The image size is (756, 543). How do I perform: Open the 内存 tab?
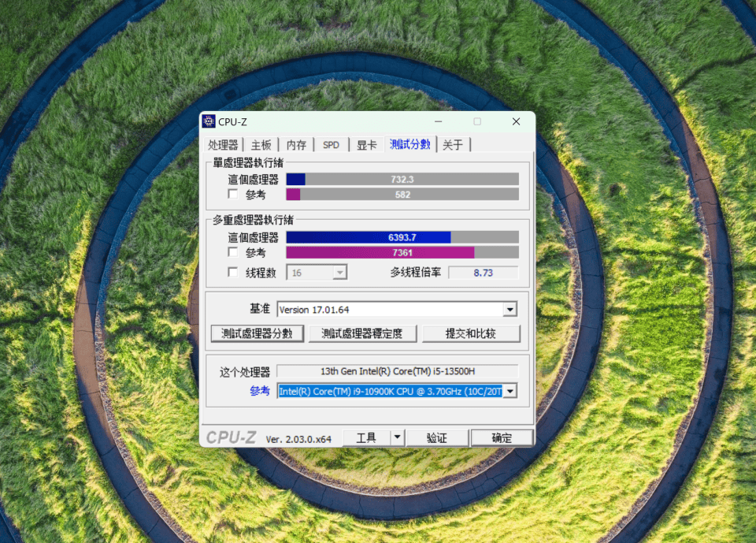[x=296, y=145]
